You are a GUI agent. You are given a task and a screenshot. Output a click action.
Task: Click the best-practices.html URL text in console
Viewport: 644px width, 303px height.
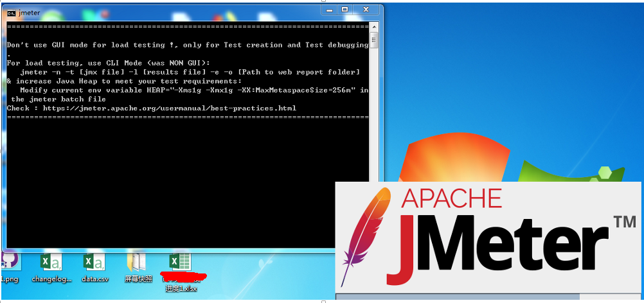pos(170,108)
